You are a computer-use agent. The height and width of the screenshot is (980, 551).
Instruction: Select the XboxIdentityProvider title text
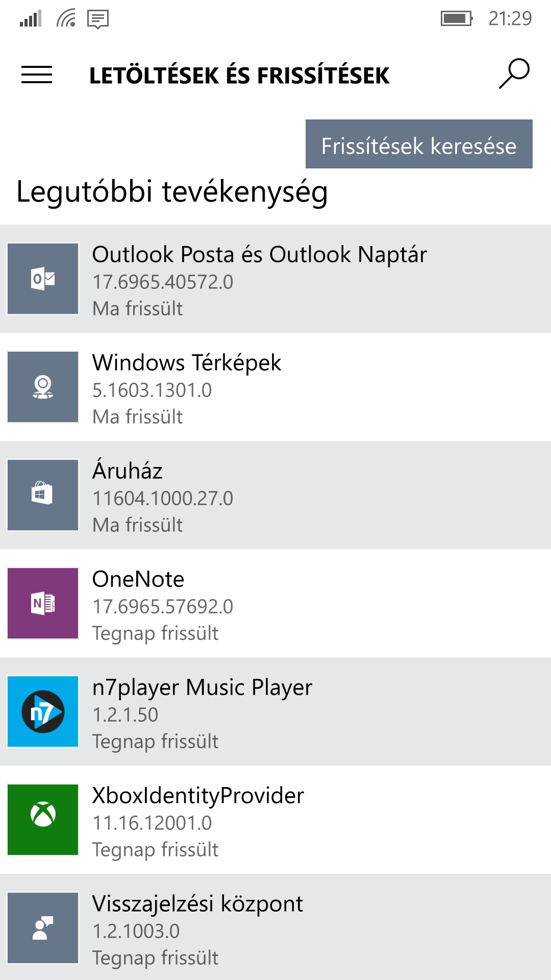(x=198, y=796)
